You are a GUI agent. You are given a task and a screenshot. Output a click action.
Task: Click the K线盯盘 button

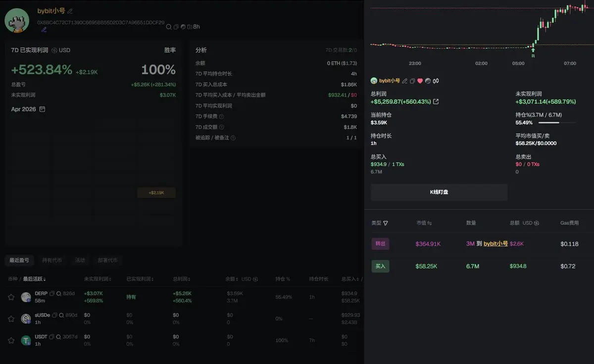[x=439, y=192]
